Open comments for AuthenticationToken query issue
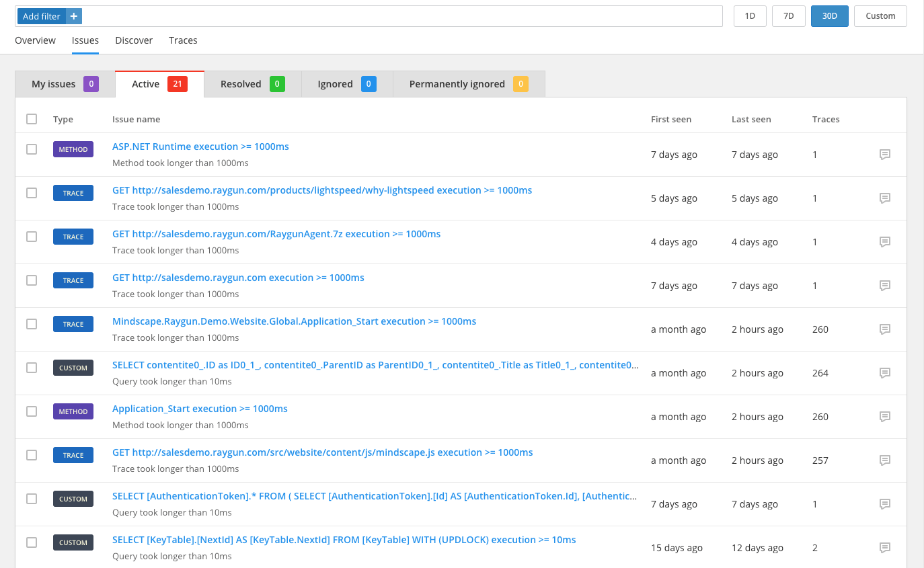Image resolution: width=924 pixels, height=568 pixels. pyautogui.click(x=885, y=504)
